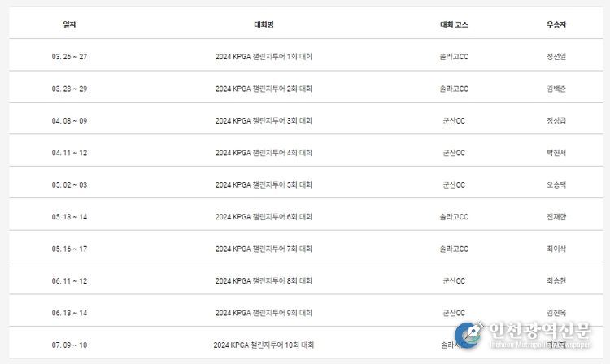Open 2024 KPGA 챌린지투어 5회 대회
This screenshot has width=610, height=364.
264,185
